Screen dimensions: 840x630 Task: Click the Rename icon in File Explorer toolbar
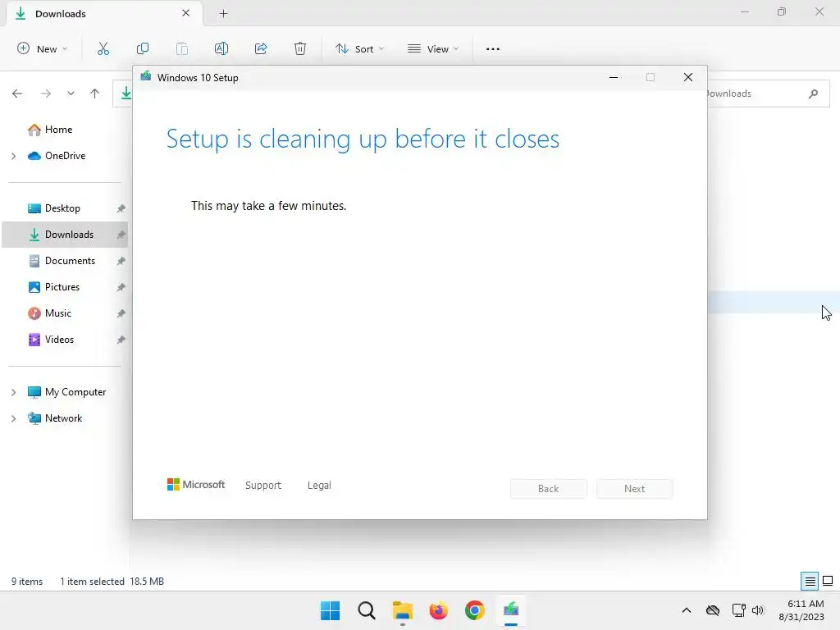(x=221, y=48)
